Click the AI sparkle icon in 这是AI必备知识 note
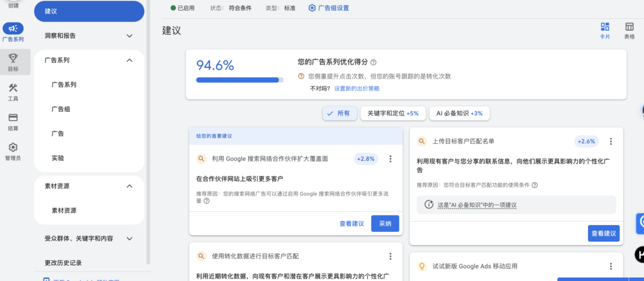 click(429, 204)
